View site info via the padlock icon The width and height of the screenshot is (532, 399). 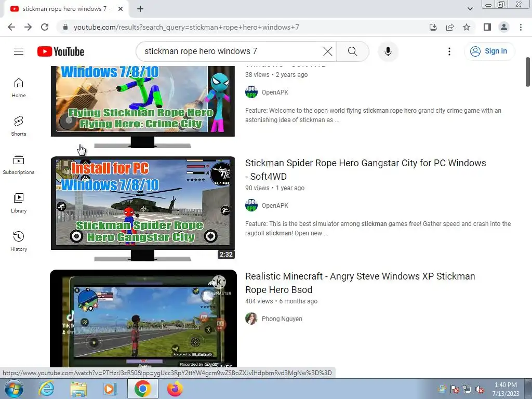point(65,27)
